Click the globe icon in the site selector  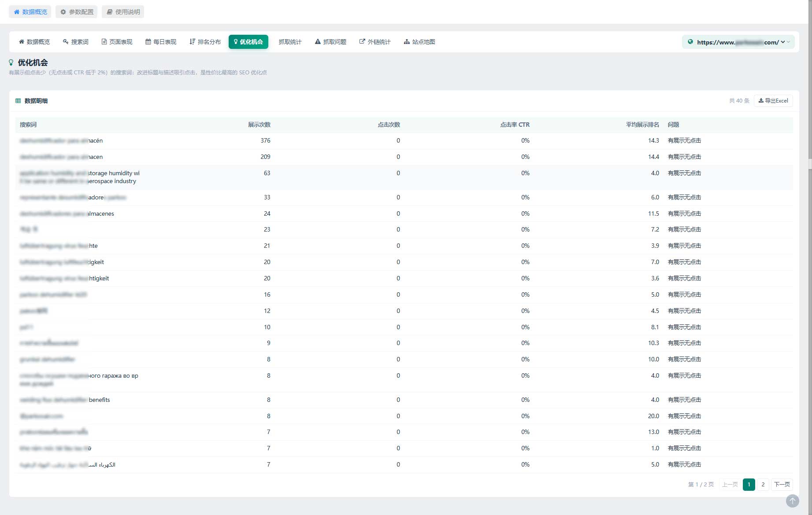[690, 42]
